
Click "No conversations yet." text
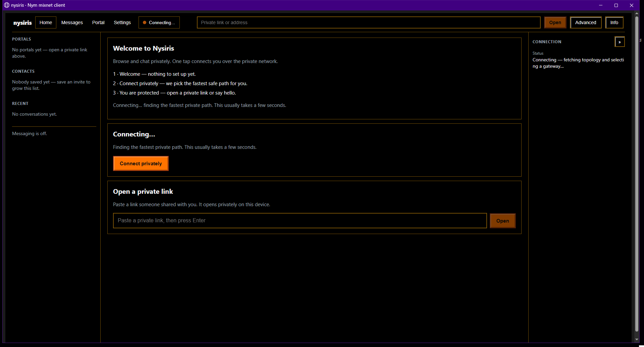coord(35,114)
